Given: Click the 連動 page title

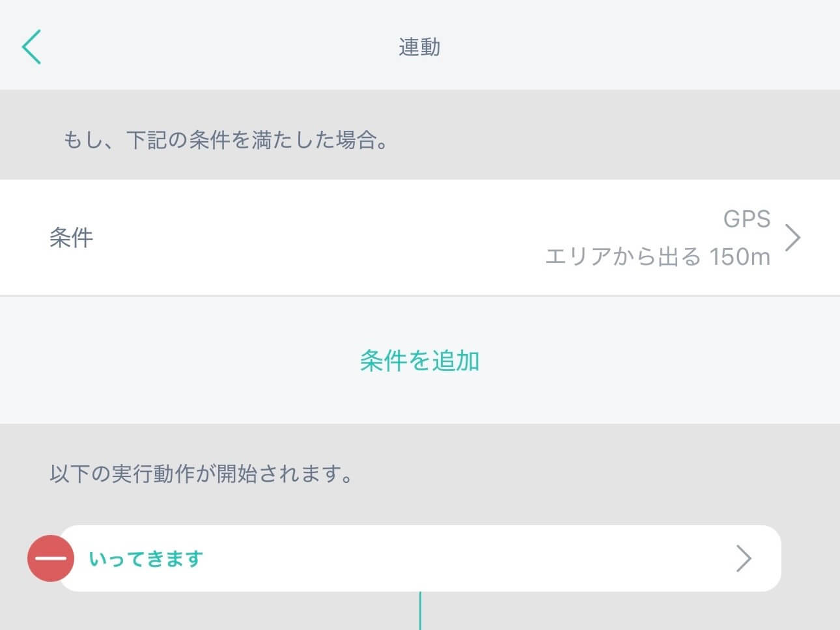Looking at the screenshot, I should point(419,47).
